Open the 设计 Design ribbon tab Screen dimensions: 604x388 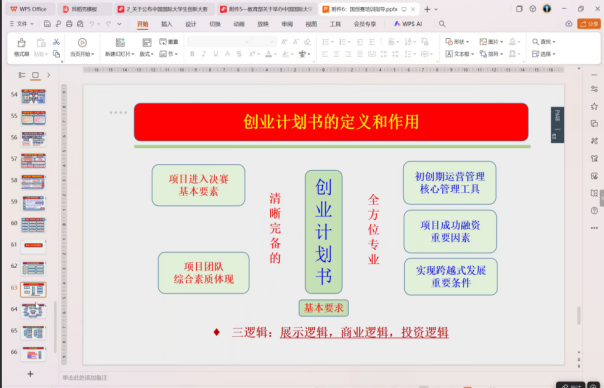pyautogui.click(x=191, y=24)
